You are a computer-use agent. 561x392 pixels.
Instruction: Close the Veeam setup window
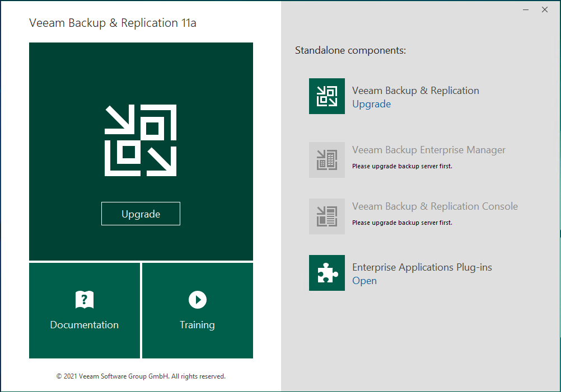pos(545,10)
